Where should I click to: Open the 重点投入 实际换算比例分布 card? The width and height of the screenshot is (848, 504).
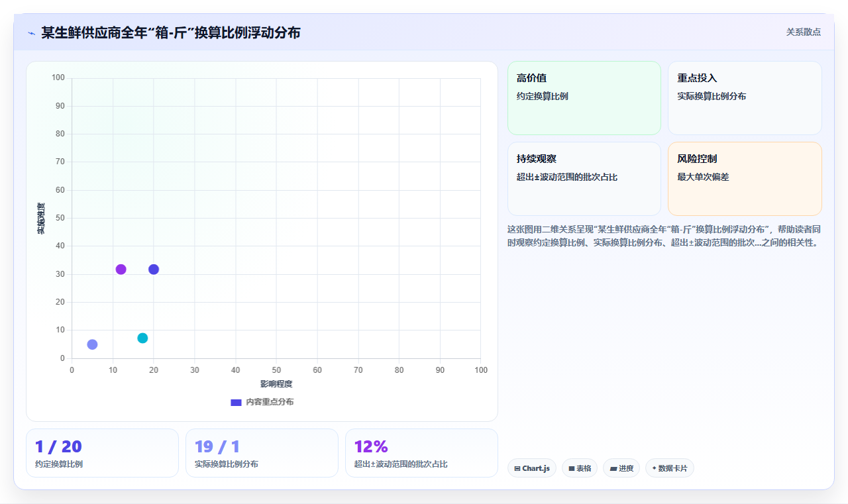coord(745,98)
